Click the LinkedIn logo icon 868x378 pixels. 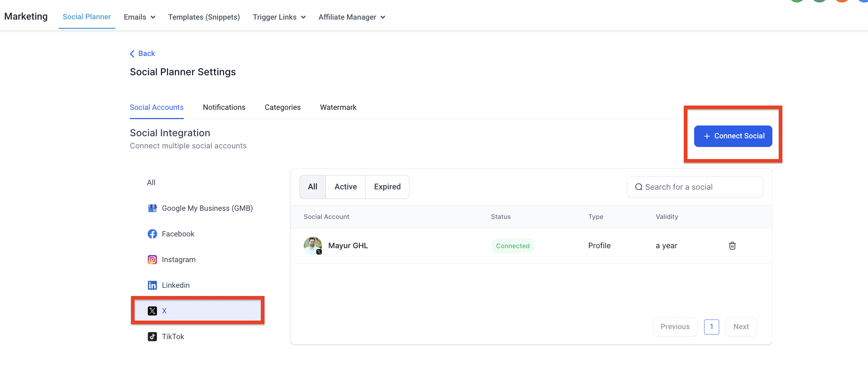pos(152,285)
